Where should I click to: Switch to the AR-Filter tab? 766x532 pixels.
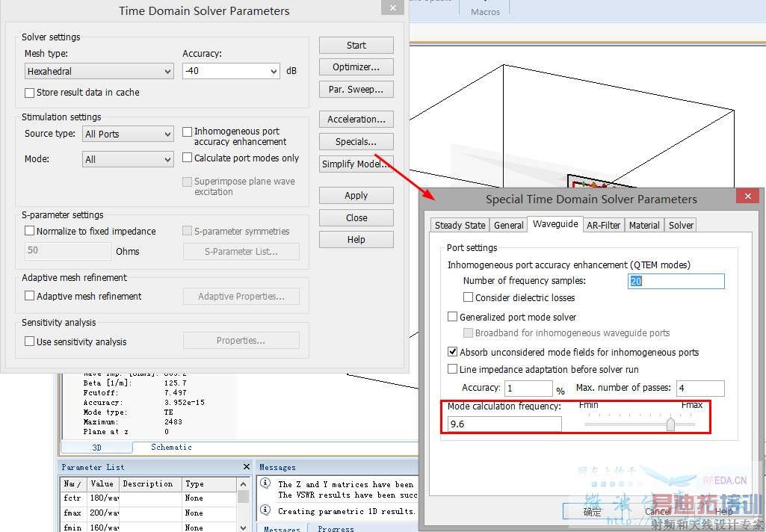pos(603,225)
